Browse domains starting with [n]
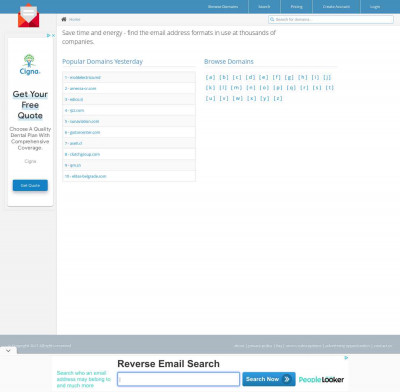The height and width of the screenshot is (392, 400). tap(251, 88)
